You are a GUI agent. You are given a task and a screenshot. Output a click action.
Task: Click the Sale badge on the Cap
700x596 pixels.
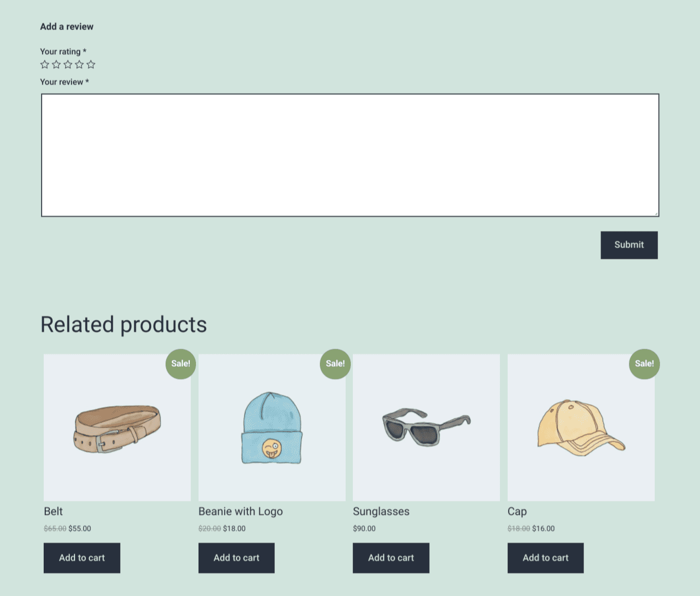(x=644, y=364)
